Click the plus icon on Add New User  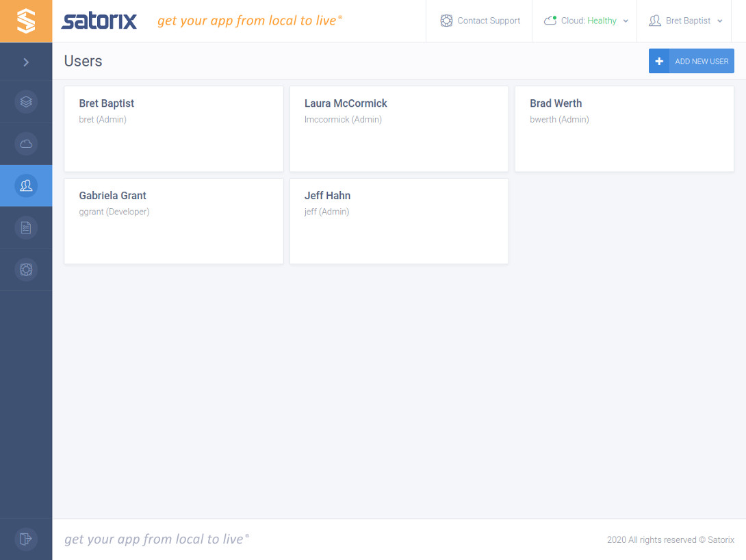pyautogui.click(x=659, y=61)
